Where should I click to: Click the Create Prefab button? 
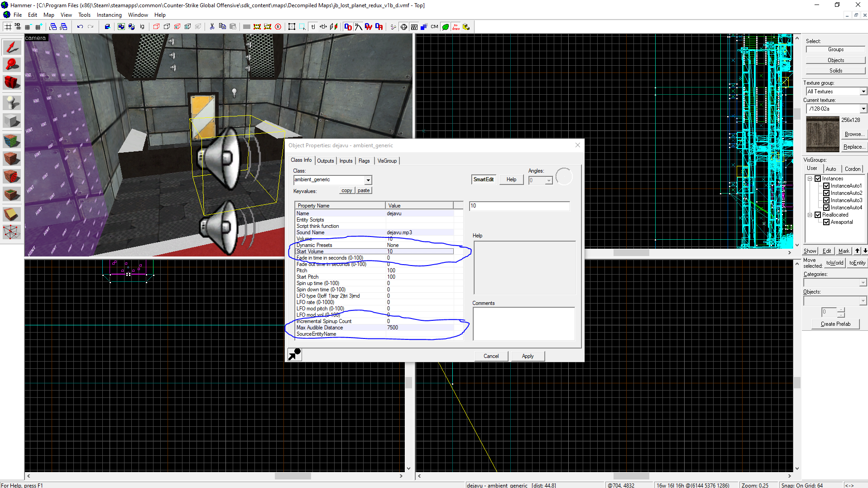point(835,324)
